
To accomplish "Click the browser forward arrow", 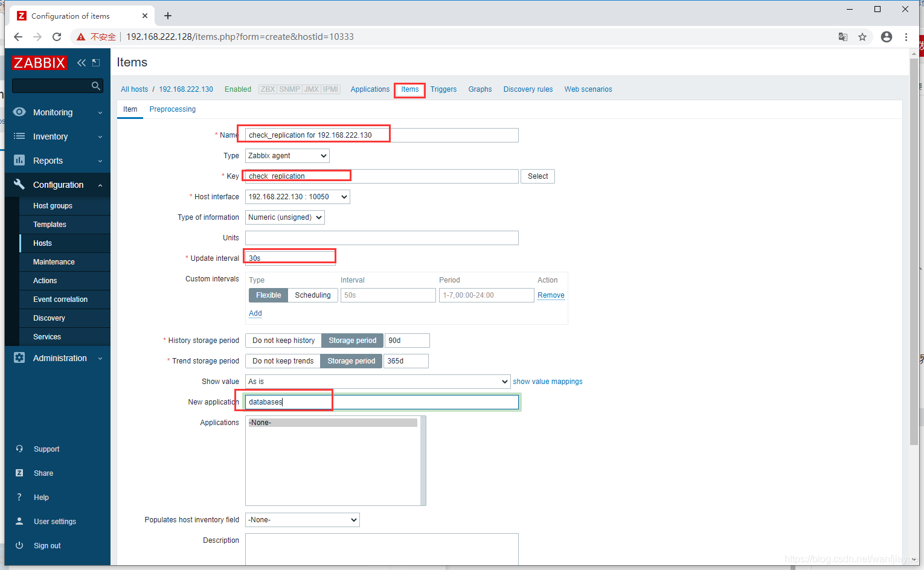I will point(37,37).
